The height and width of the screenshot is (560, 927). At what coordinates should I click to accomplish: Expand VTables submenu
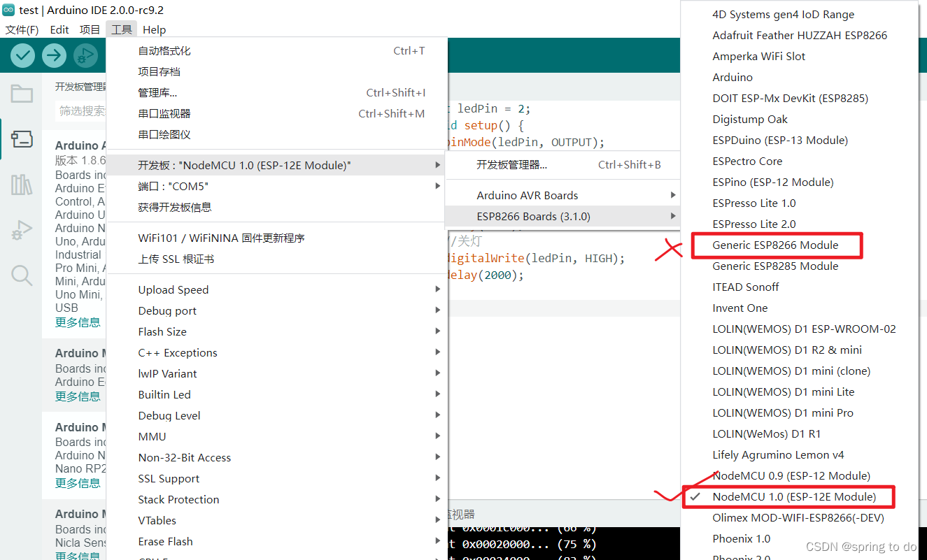pyautogui.click(x=277, y=521)
